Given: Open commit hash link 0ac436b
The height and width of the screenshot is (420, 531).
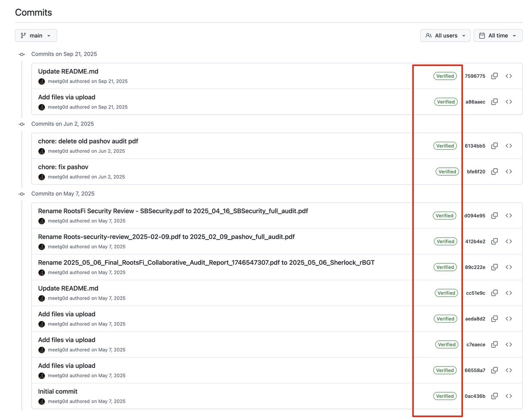Looking at the screenshot, I should [x=475, y=396].
